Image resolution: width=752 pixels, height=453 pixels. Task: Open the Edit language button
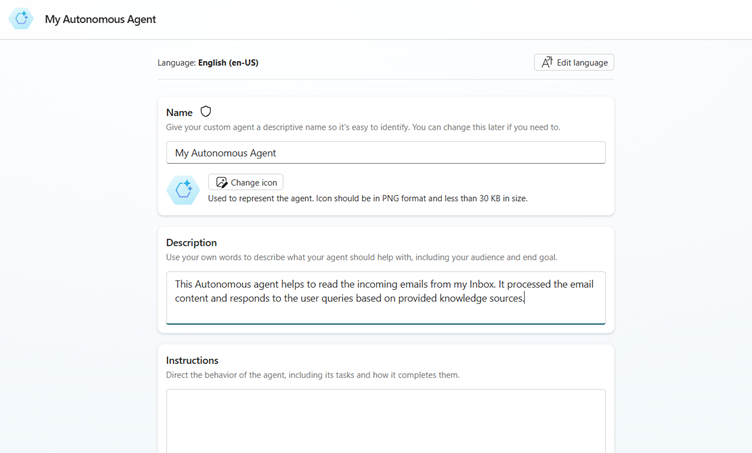(x=574, y=62)
